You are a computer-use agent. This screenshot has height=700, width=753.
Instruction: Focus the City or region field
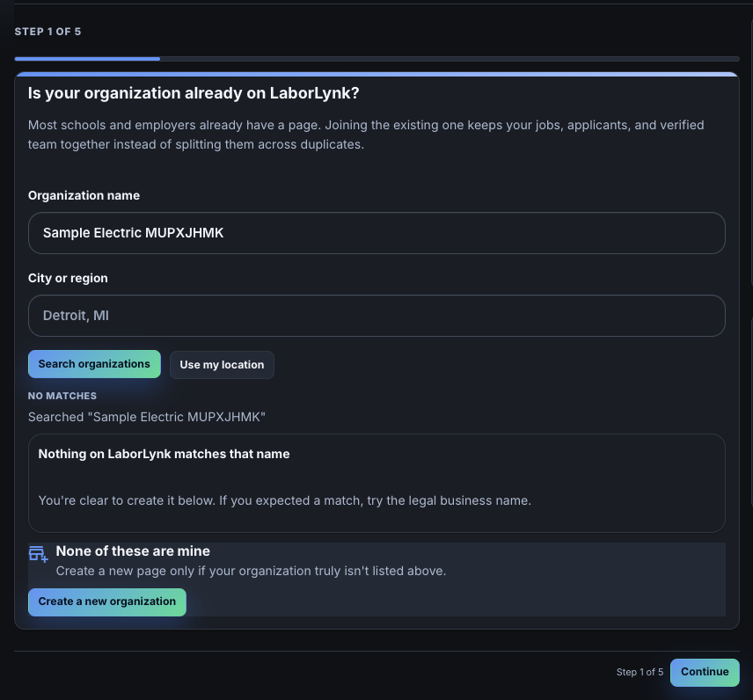376,316
